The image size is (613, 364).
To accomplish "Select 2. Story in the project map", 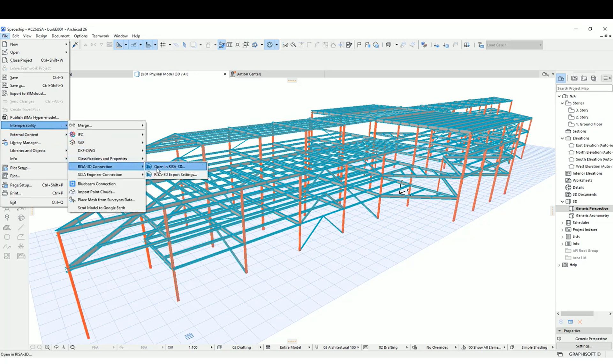I will coord(582,117).
